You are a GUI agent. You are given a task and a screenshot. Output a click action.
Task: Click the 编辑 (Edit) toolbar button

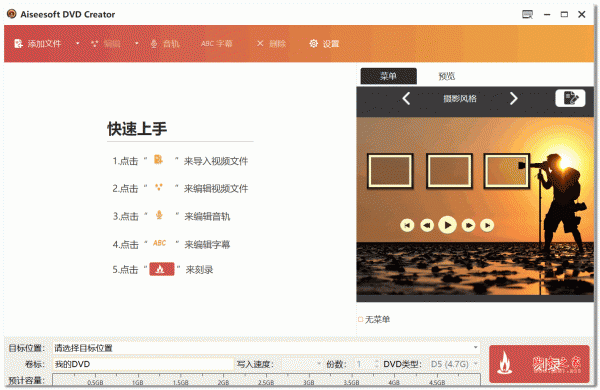coord(106,44)
